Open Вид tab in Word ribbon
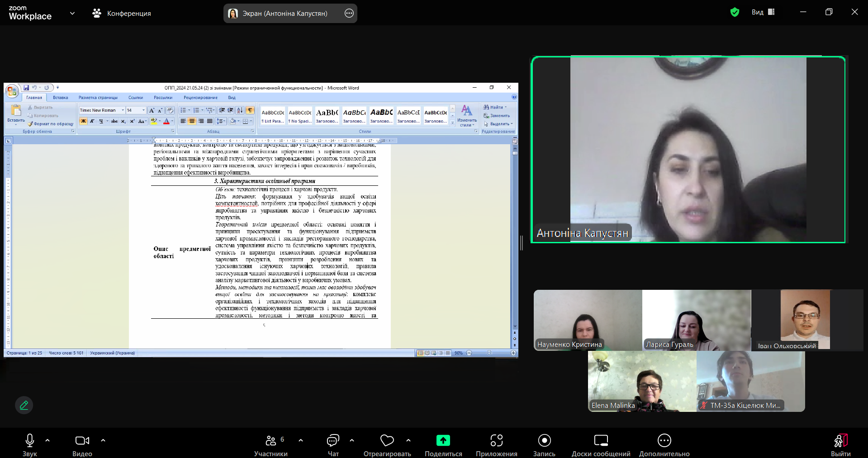 (x=232, y=98)
